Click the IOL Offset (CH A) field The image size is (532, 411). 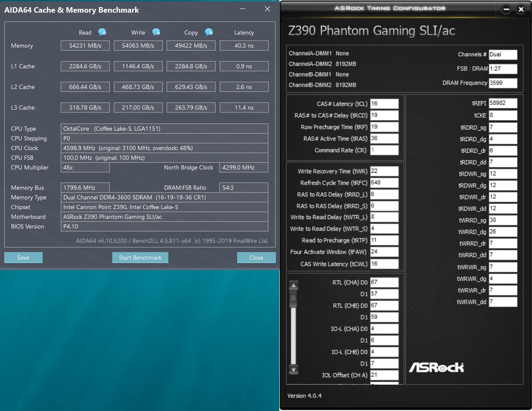(384, 375)
